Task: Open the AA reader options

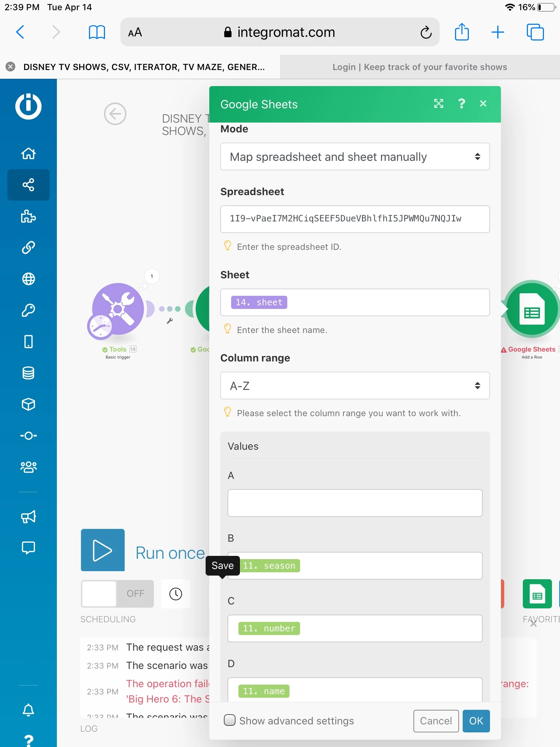Action: click(135, 32)
